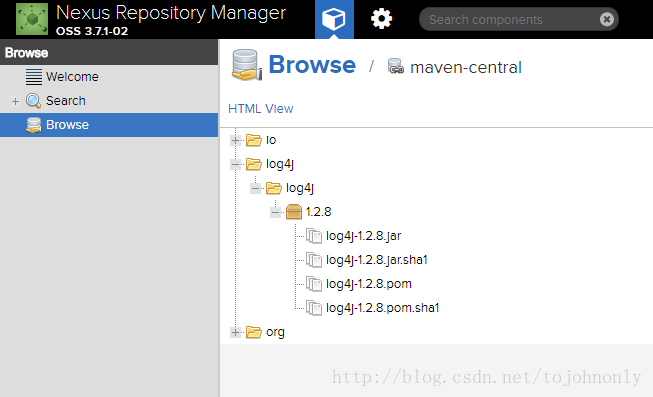Select log4j-1.2.8.pom asset

click(369, 284)
